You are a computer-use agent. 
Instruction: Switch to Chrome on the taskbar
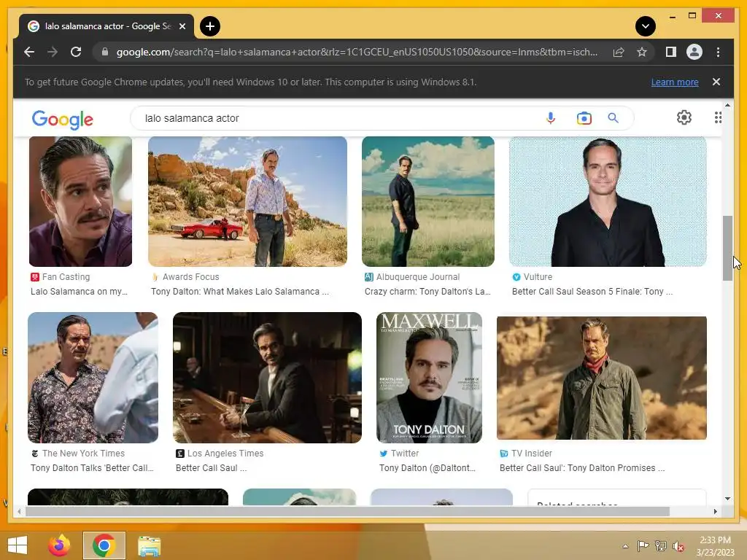click(x=104, y=545)
